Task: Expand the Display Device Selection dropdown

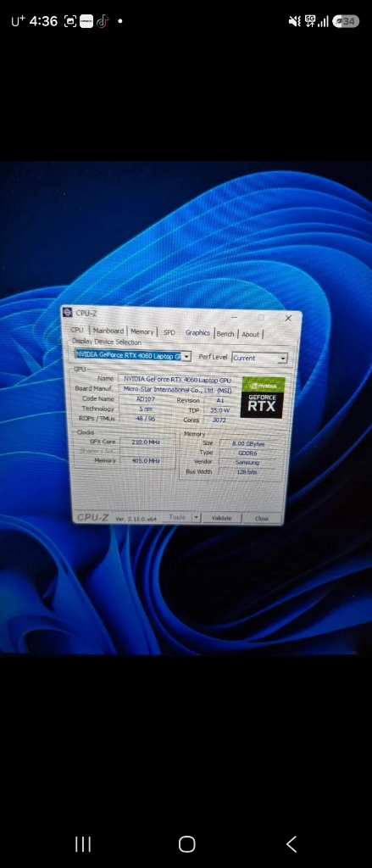Action: click(x=186, y=357)
